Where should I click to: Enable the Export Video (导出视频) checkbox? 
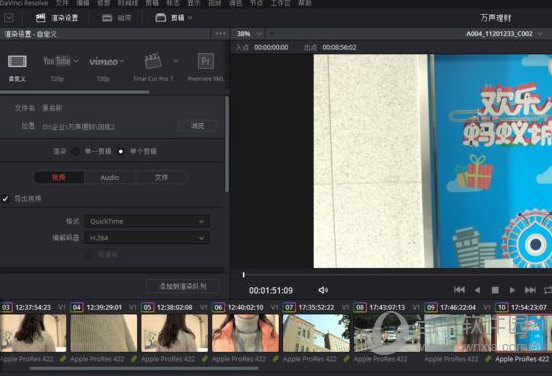click(x=5, y=199)
